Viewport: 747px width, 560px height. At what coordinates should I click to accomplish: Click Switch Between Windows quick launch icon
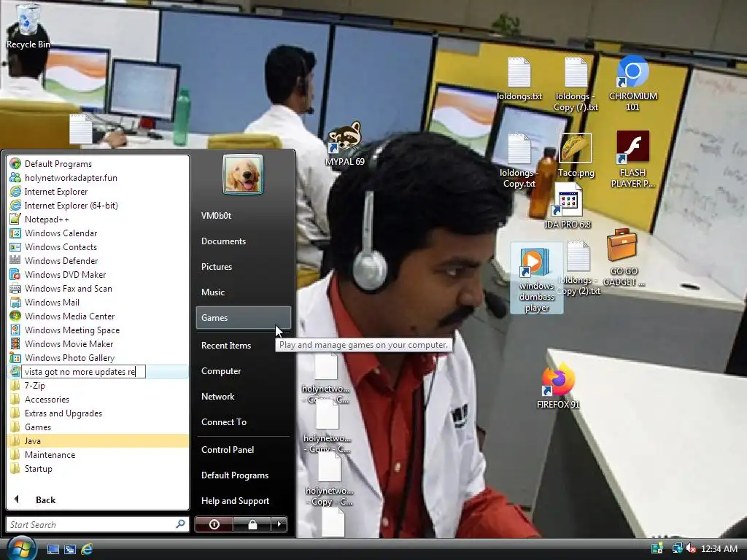(x=69, y=549)
